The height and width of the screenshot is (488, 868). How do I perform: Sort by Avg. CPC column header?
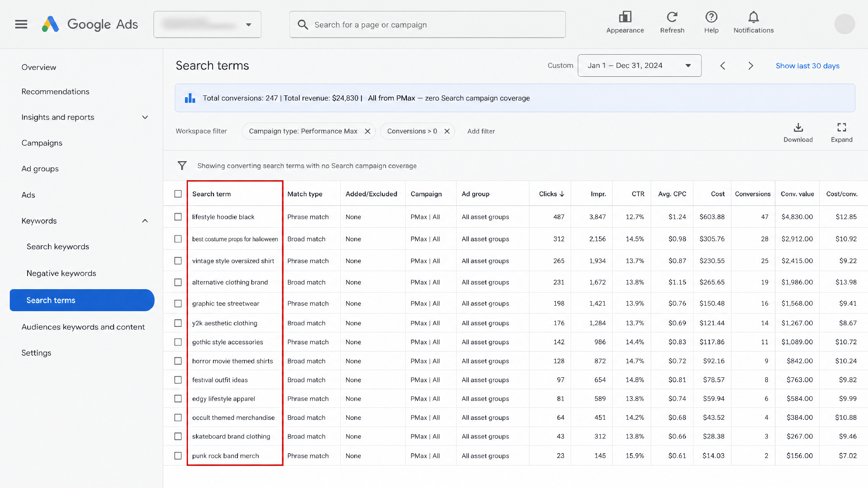tap(672, 194)
